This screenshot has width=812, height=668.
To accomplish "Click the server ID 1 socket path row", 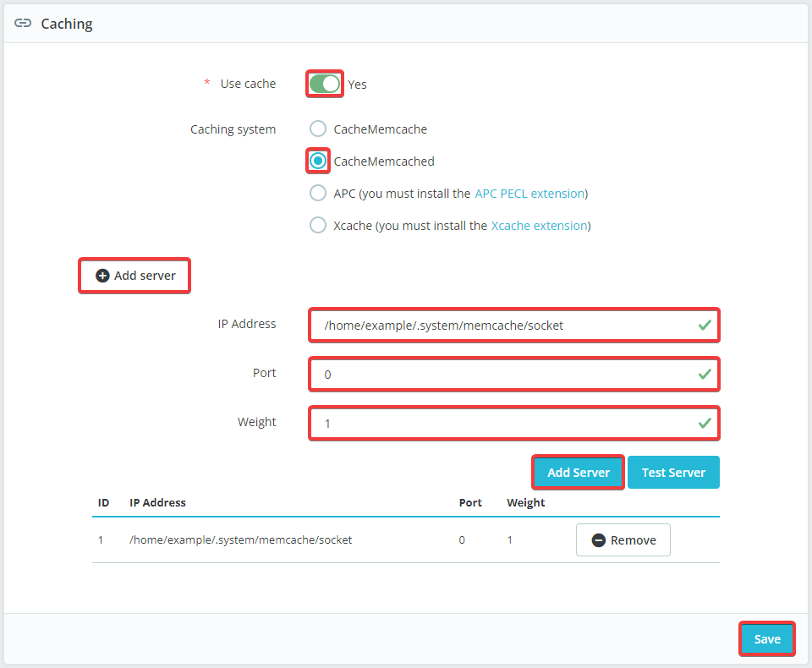I will (x=240, y=539).
